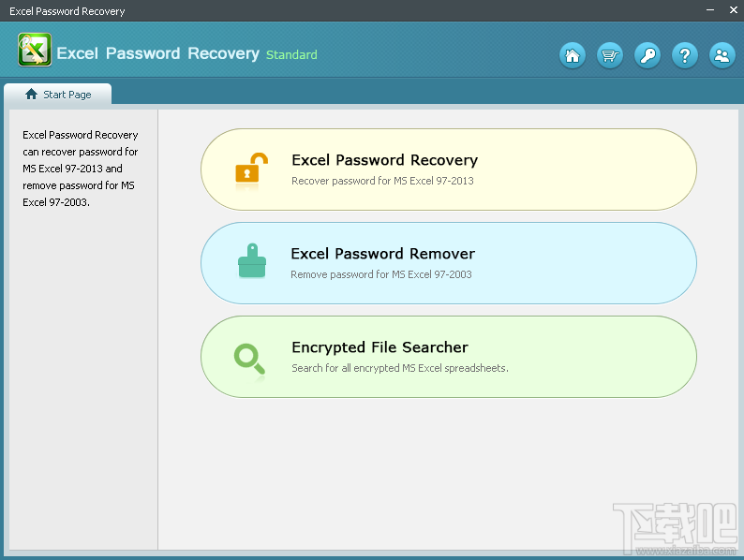Screen dimensions: 744x560
Task: Click the Excel app logo in the header
Action: coord(35,50)
